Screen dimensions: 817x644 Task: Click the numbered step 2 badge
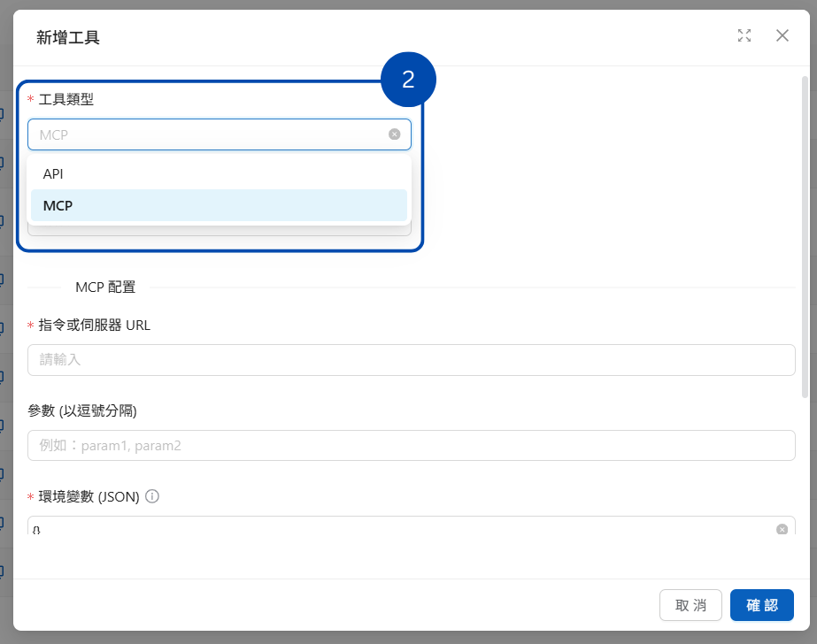point(408,80)
